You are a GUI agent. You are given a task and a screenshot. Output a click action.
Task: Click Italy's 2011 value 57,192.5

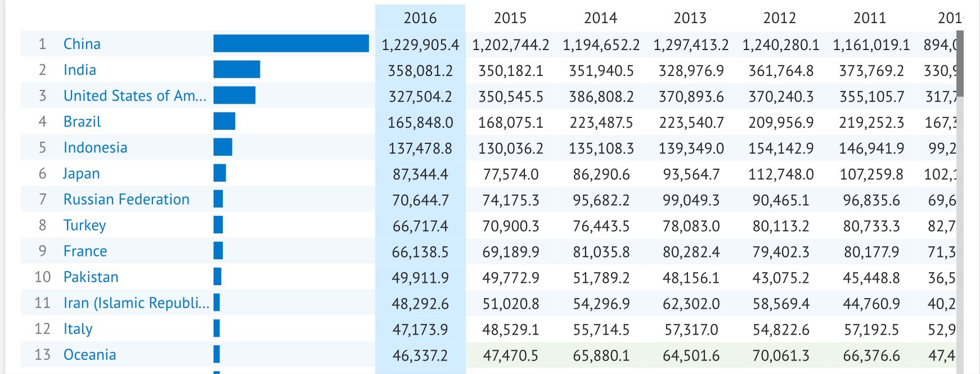coord(871,330)
